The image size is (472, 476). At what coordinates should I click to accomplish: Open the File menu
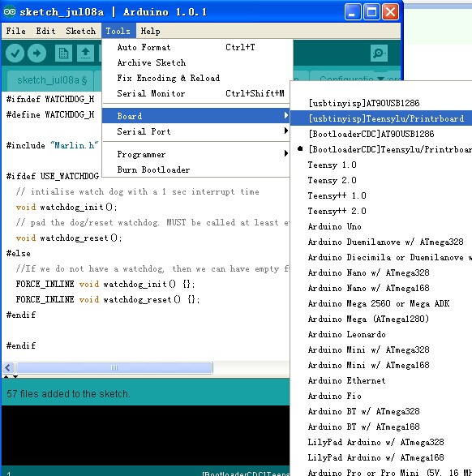coord(15,31)
